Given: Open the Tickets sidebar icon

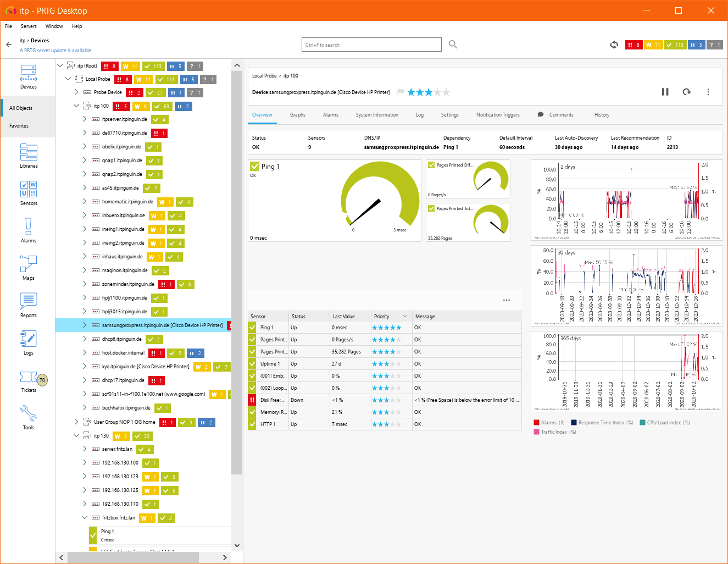Looking at the screenshot, I should 29,380.
